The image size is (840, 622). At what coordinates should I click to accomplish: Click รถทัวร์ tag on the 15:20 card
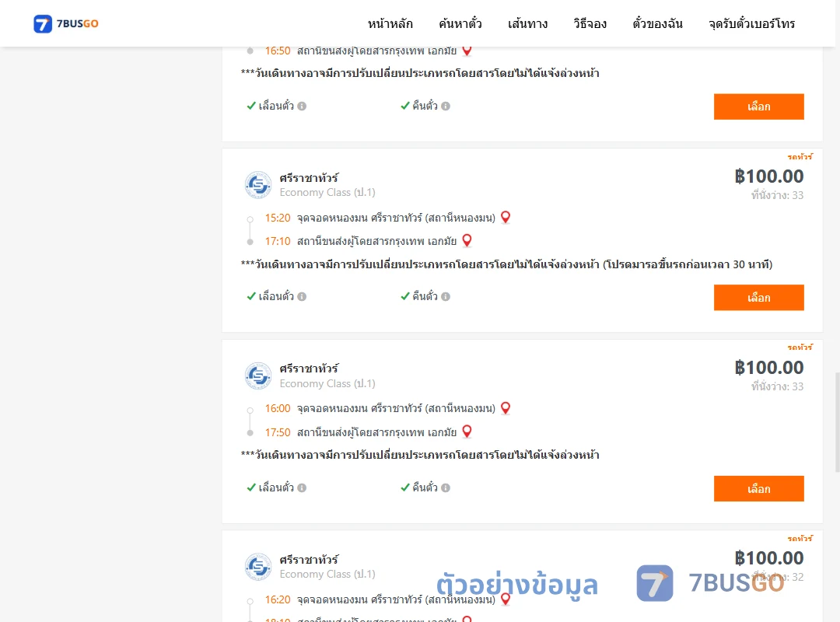(x=800, y=156)
